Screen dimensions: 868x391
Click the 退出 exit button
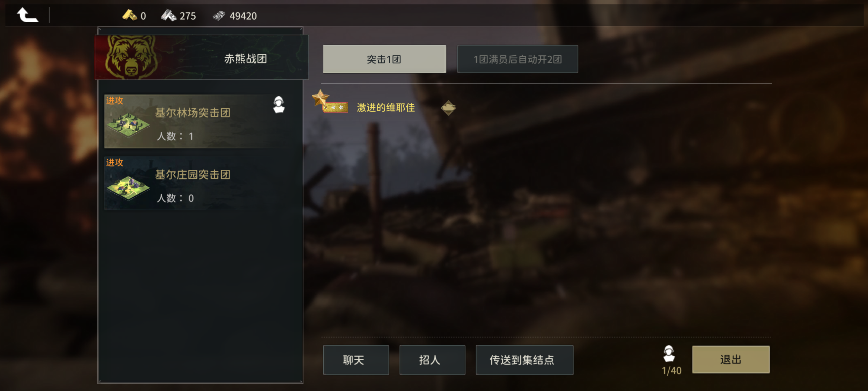[x=730, y=359]
